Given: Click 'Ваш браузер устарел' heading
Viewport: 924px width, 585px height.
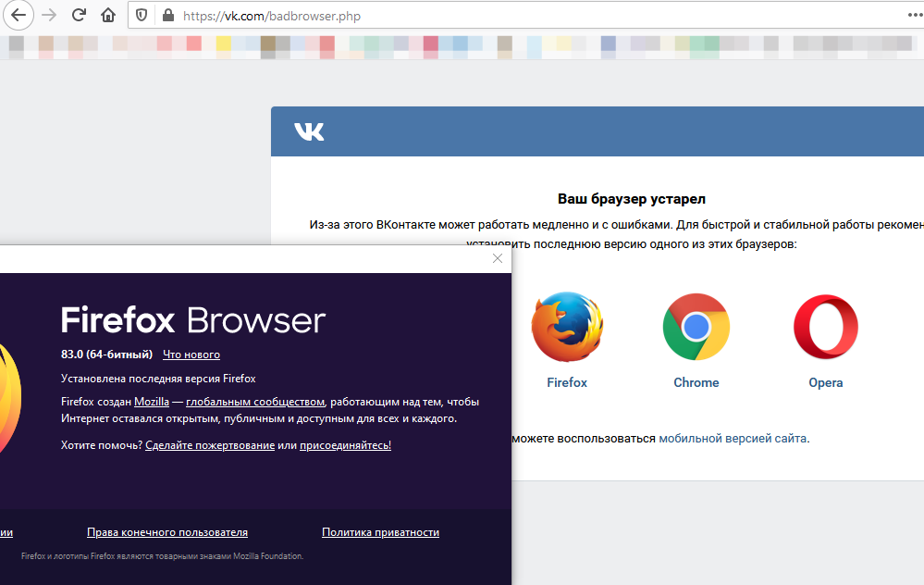Looking at the screenshot, I should coord(631,199).
